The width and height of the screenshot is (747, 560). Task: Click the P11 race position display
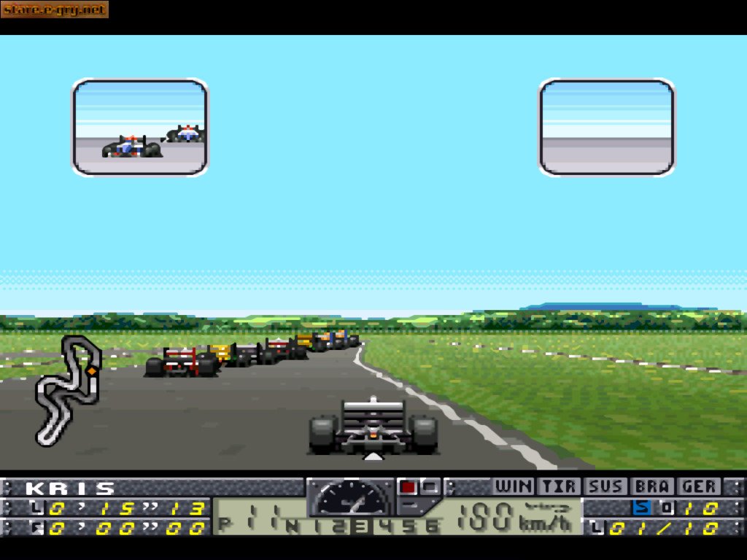[249, 518]
